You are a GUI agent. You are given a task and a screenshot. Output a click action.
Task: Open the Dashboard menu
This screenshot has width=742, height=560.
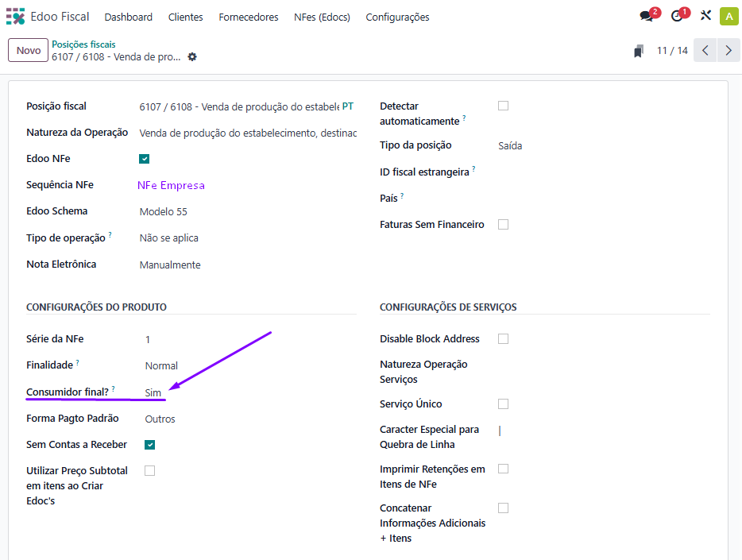pyautogui.click(x=128, y=17)
